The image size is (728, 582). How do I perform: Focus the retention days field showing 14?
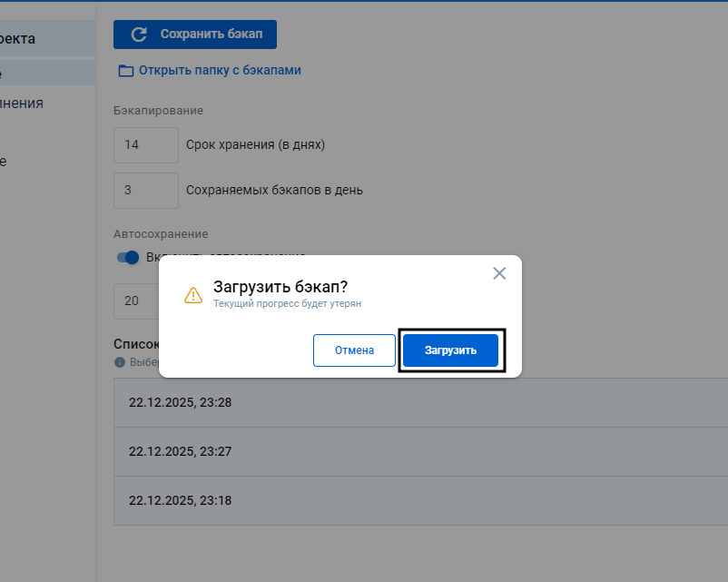[146, 145]
